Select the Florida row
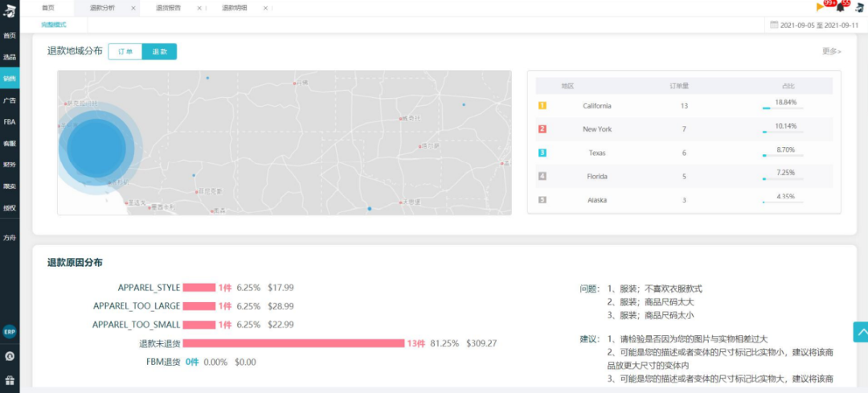The image size is (868, 393). (684, 176)
